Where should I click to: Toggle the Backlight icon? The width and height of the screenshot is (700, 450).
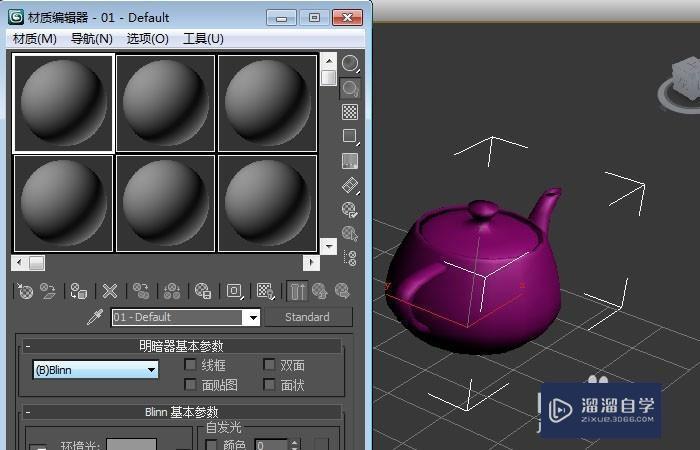350,88
